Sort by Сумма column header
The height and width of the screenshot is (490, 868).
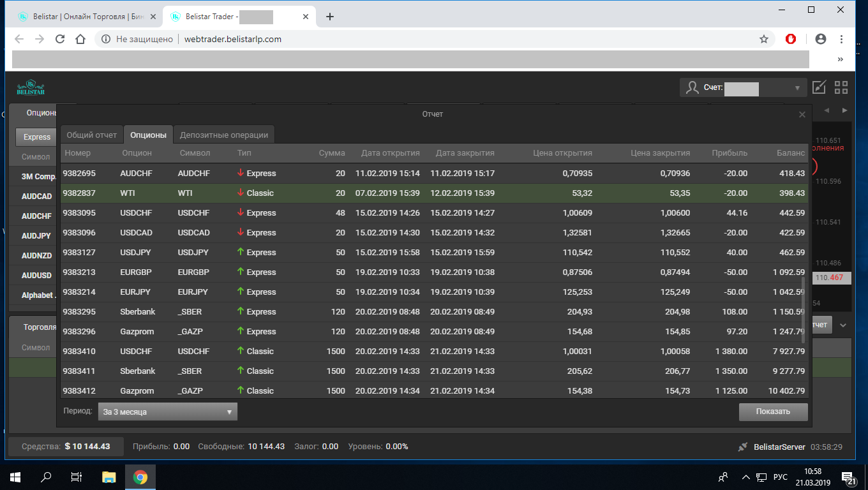tap(332, 153)
